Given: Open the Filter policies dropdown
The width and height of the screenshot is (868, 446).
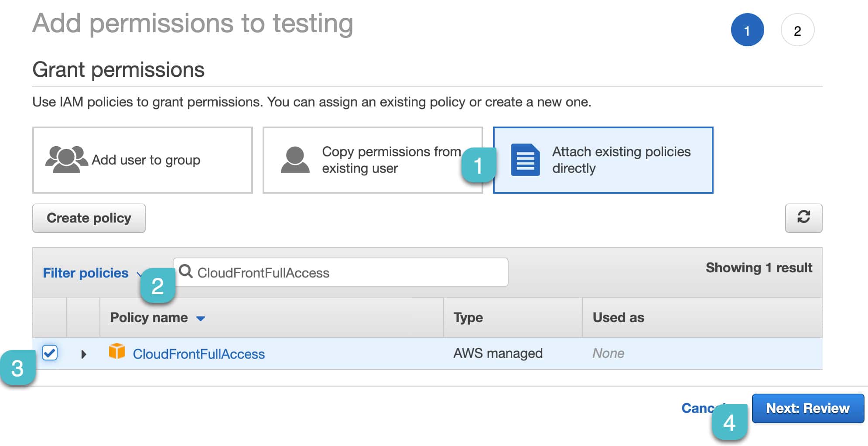Looking at the screenshot, I should [x=91, y=273].
